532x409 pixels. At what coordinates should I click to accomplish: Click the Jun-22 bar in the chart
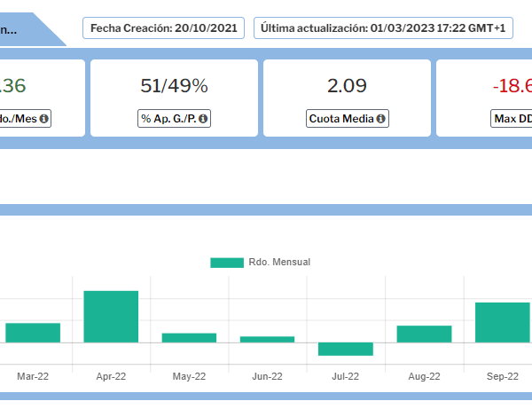268,340
